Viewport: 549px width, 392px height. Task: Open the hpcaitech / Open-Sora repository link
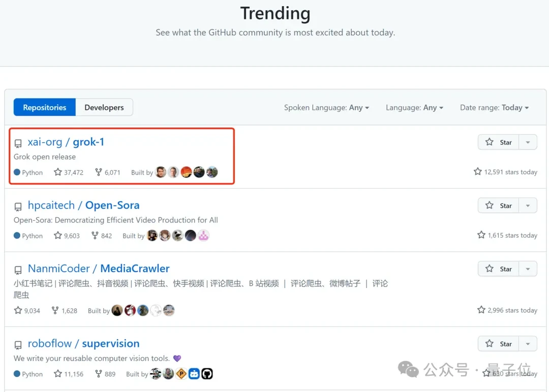pyautogui.click(x=83, y=205)
